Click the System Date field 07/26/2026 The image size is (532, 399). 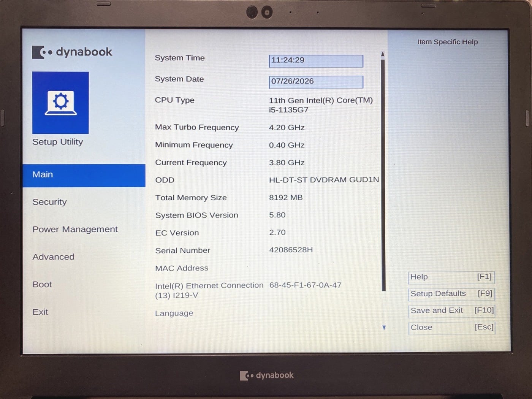pyautogui.click(x=316, y=82)
